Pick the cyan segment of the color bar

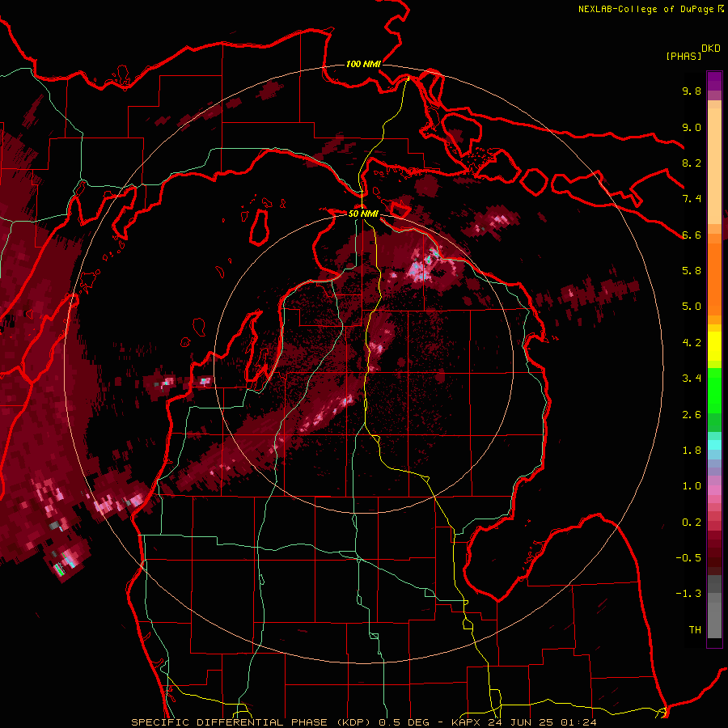[x=714, y=445]
